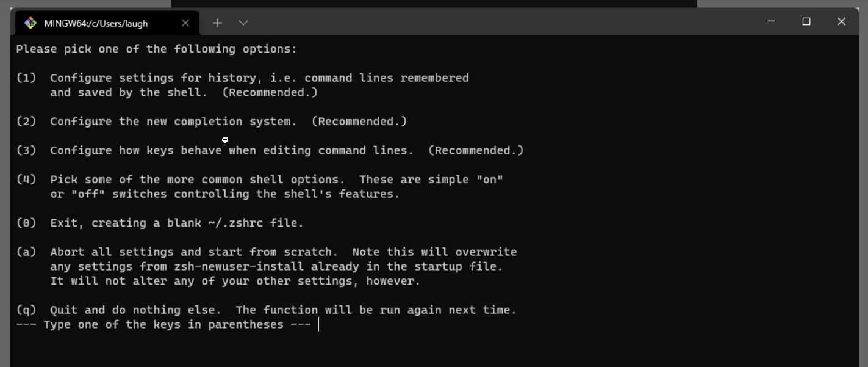This screenshot has height=367, width=868.
Task: Click the "Type one of the keys" prompt line
Action: pos(163,325)
